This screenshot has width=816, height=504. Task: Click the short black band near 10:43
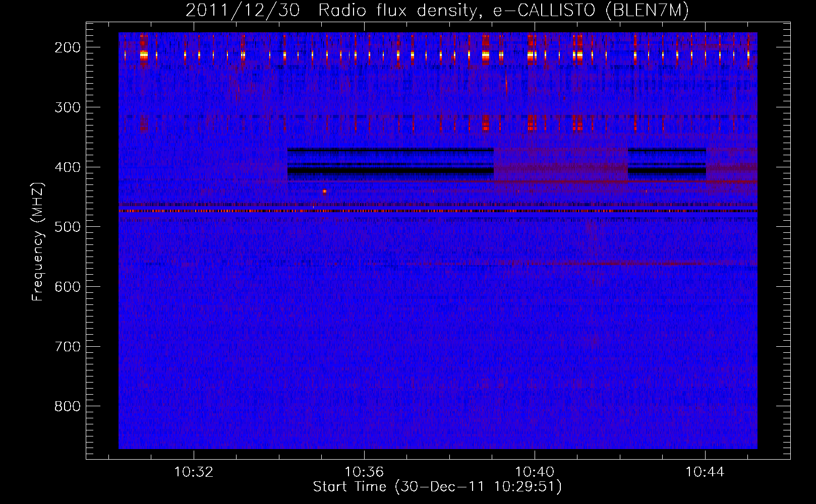pyautogui.click(x=667, y=171)
